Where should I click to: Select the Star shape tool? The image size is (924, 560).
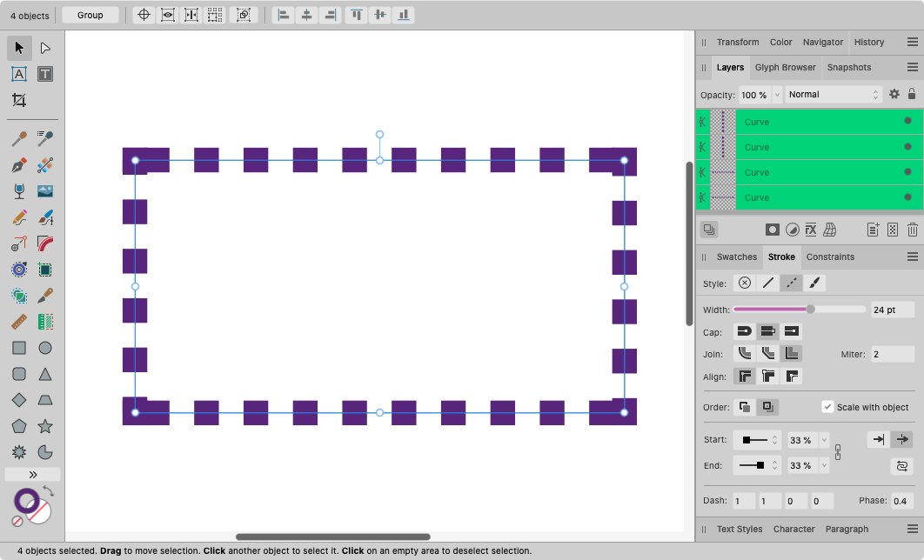coord(45,426)
